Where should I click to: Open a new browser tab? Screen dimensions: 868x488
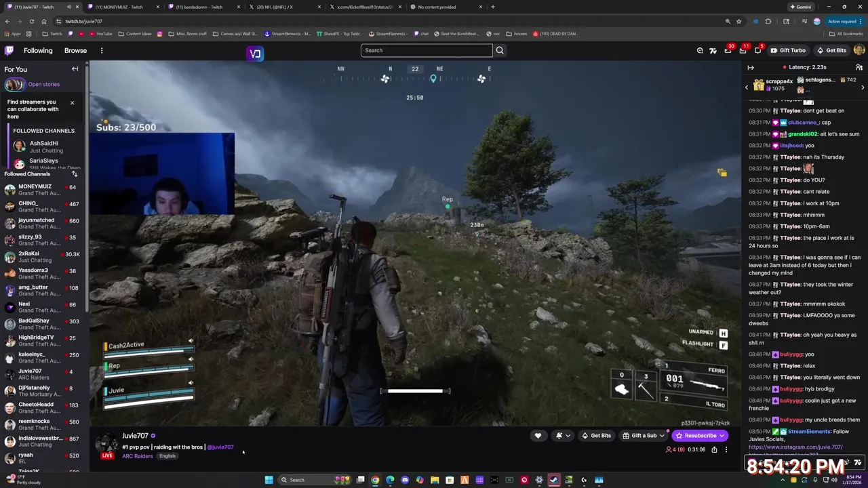click(x=493, y=7)
